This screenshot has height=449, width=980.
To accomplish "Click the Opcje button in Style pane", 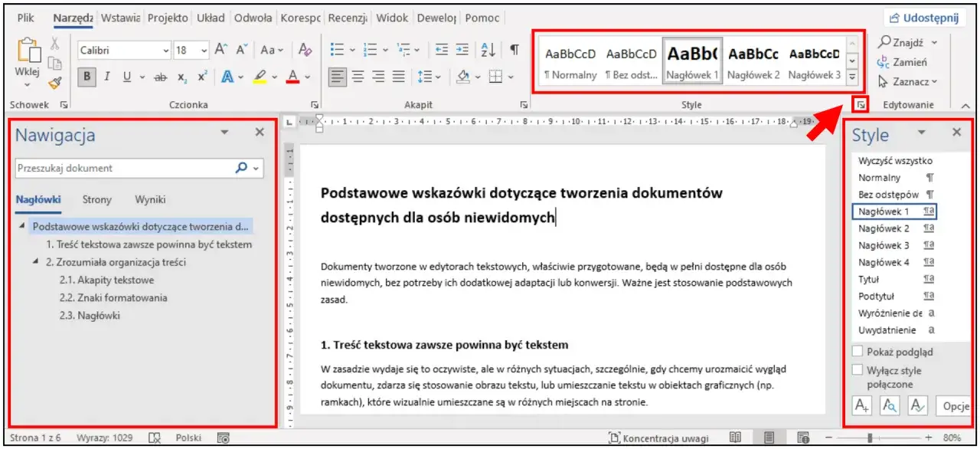I will click(x=953, y=405).
